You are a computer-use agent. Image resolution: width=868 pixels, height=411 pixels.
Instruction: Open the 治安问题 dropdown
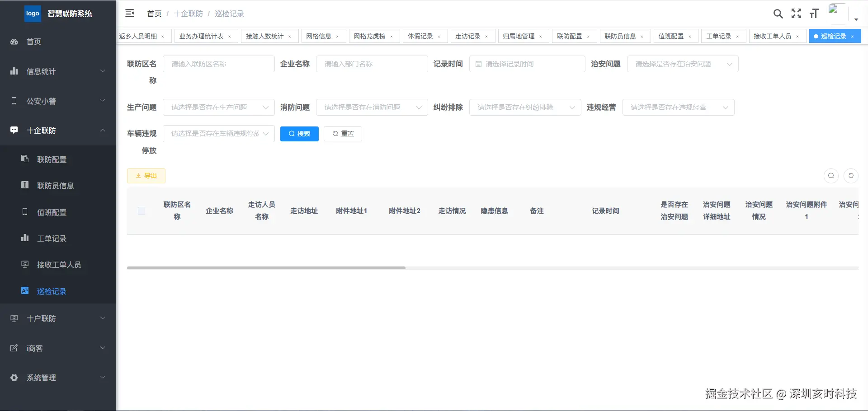tap(683, 64)
